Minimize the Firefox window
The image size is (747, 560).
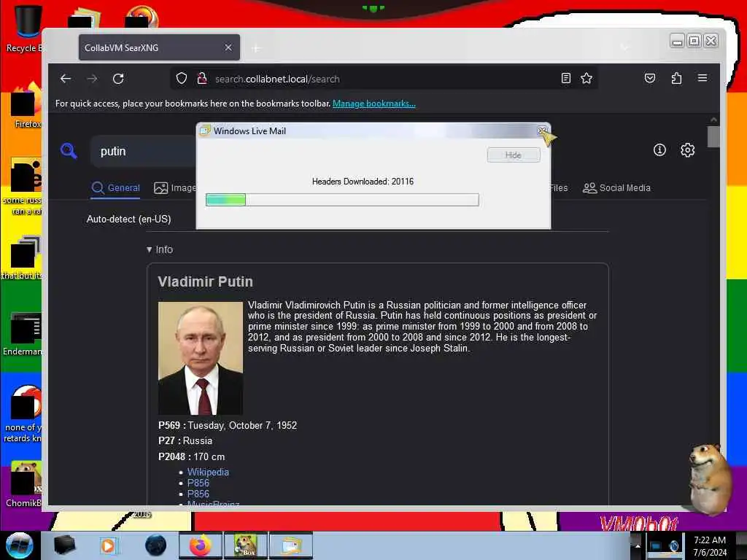[676, 42]
